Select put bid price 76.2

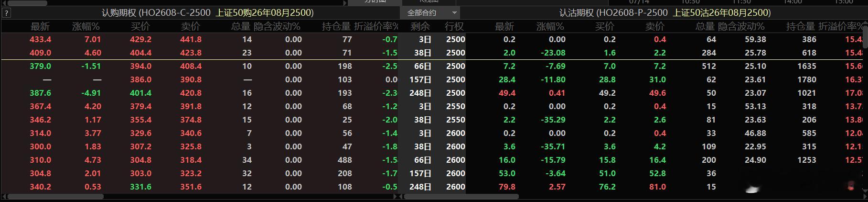coord(607,187)
